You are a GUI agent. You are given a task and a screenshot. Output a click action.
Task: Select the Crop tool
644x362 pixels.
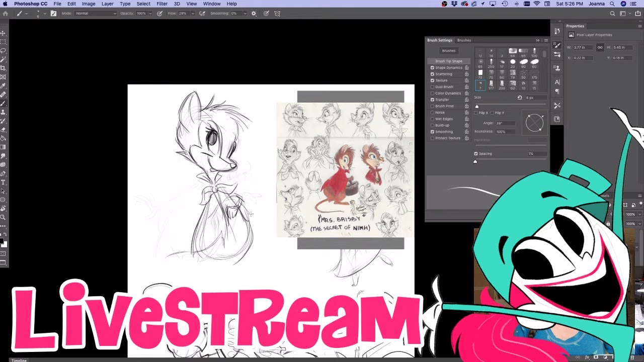click(x=3, y=68)
